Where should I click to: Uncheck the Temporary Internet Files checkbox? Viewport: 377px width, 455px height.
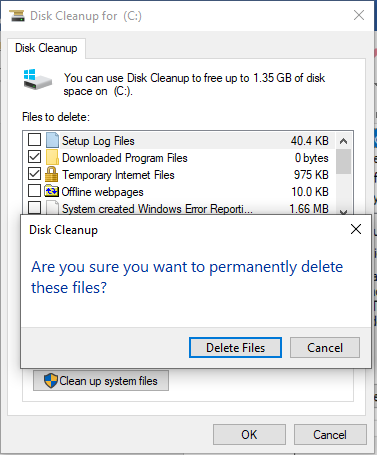[34, 174]
